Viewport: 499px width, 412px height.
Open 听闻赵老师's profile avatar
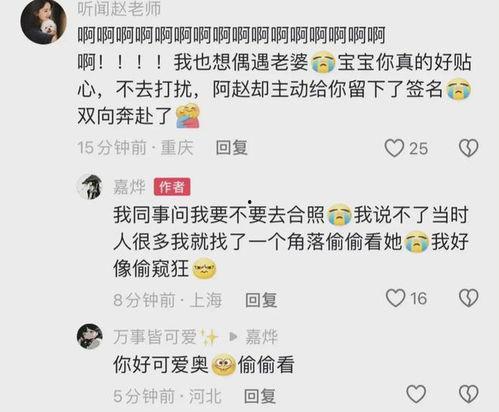click(x=43, y=21)
